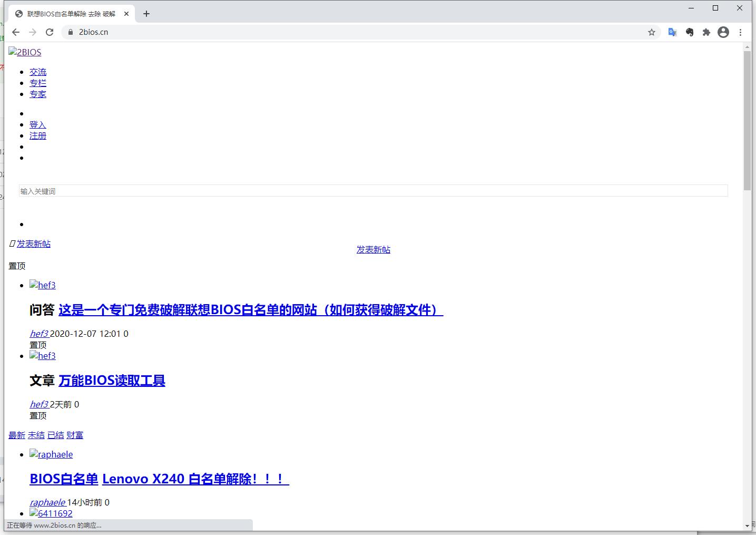Open the Chrome three-dot menu

740,32
